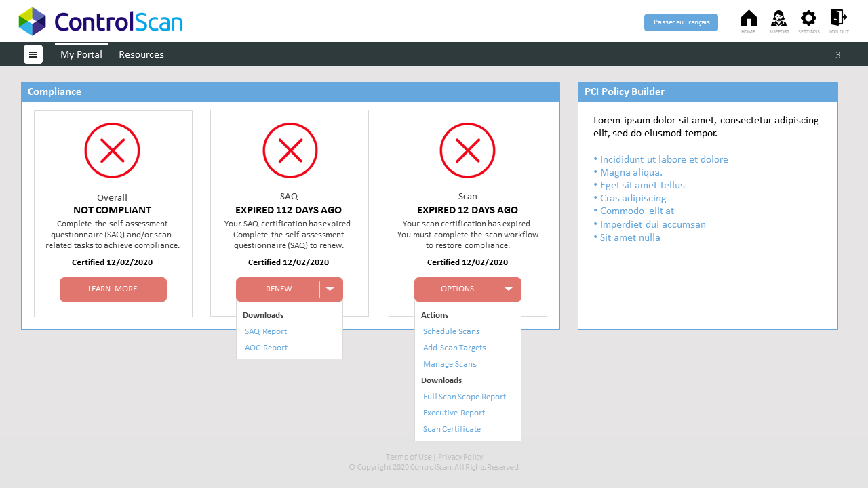Download the AOC Report
Viewport: 868px width, 488px height.
coord(267,348)
